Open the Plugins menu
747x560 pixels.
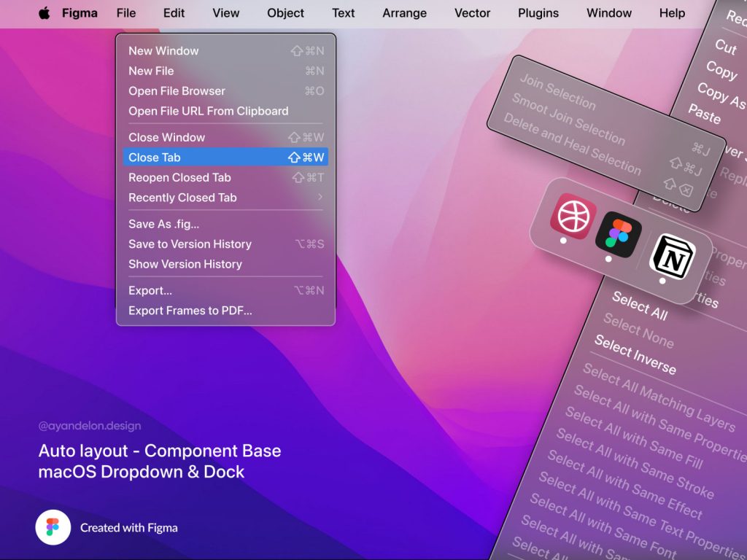pos(538,12)
